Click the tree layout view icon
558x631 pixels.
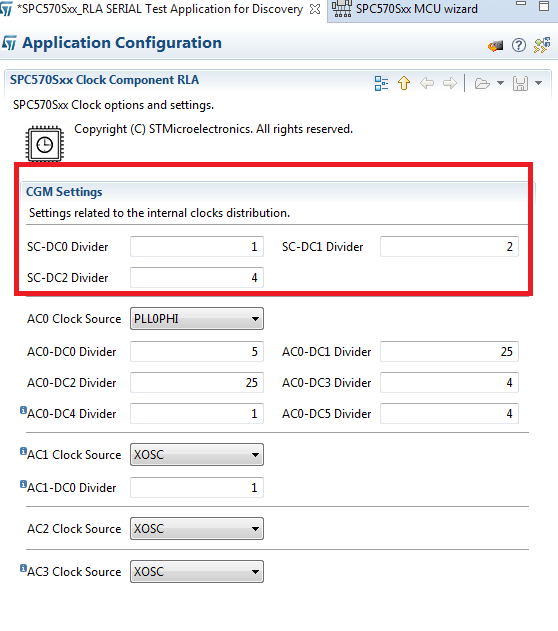[x=381, y=83]
